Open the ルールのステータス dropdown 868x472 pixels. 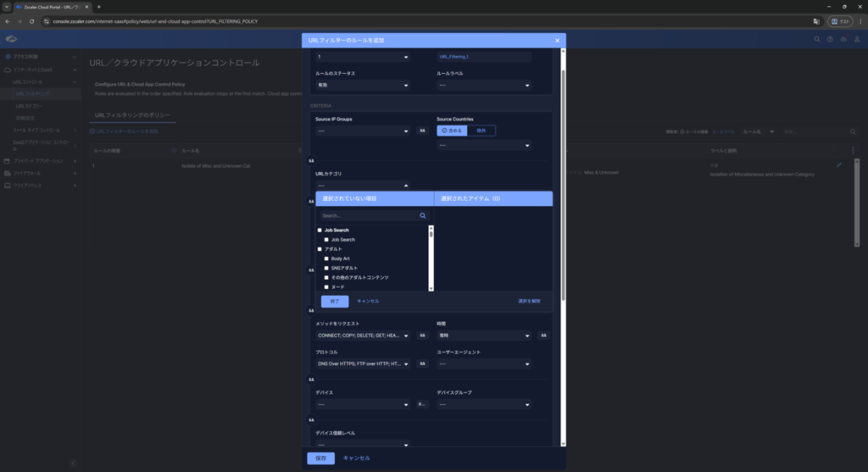click(362, 86)
